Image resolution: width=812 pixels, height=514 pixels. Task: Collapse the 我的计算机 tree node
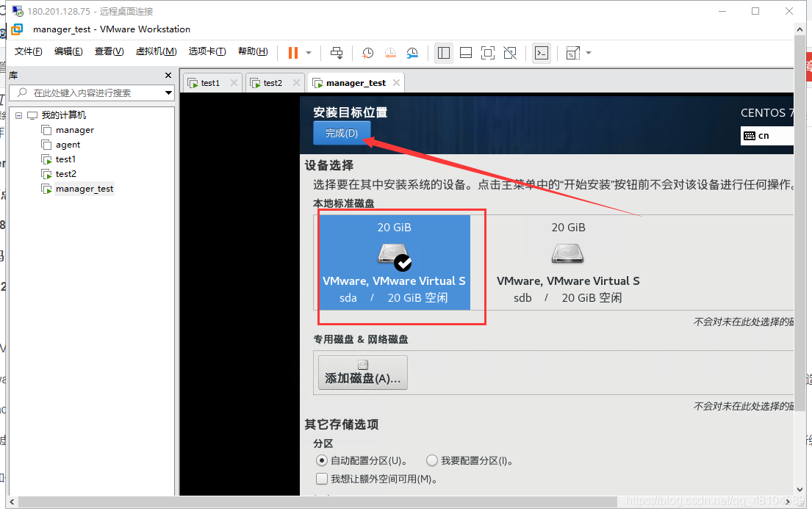[x=18, y=115]
